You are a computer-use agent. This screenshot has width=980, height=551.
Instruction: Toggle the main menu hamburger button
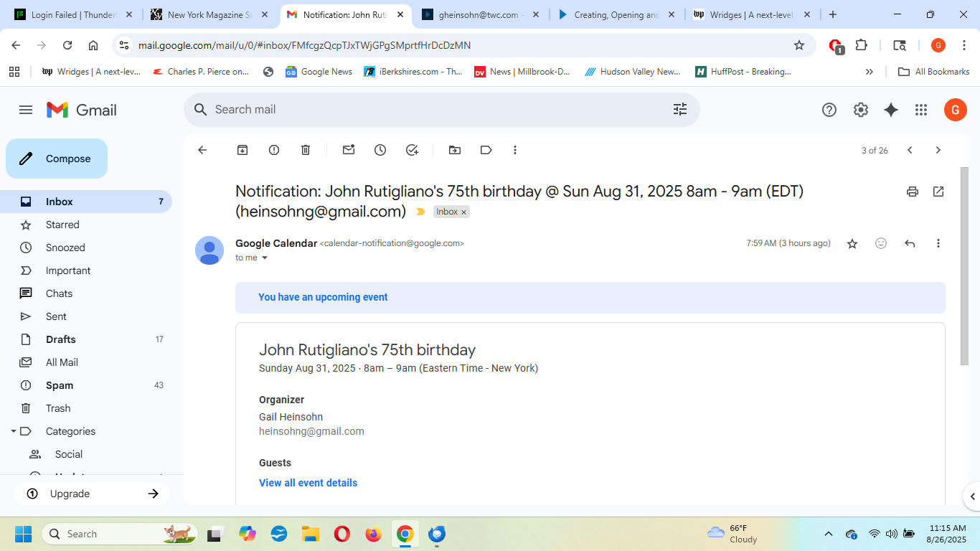26,110
